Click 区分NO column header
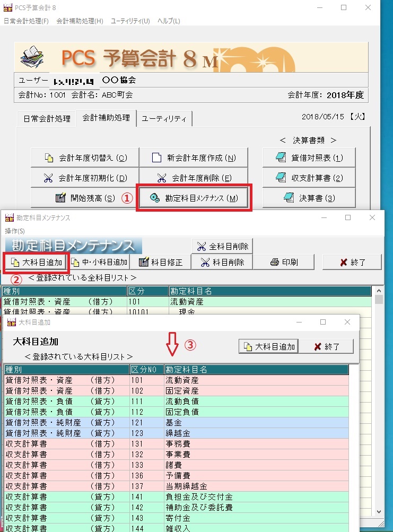 click(x=147, y=370)
